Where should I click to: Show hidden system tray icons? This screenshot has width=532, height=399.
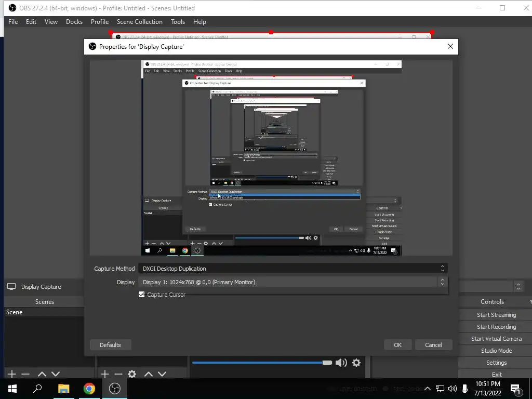428,389
